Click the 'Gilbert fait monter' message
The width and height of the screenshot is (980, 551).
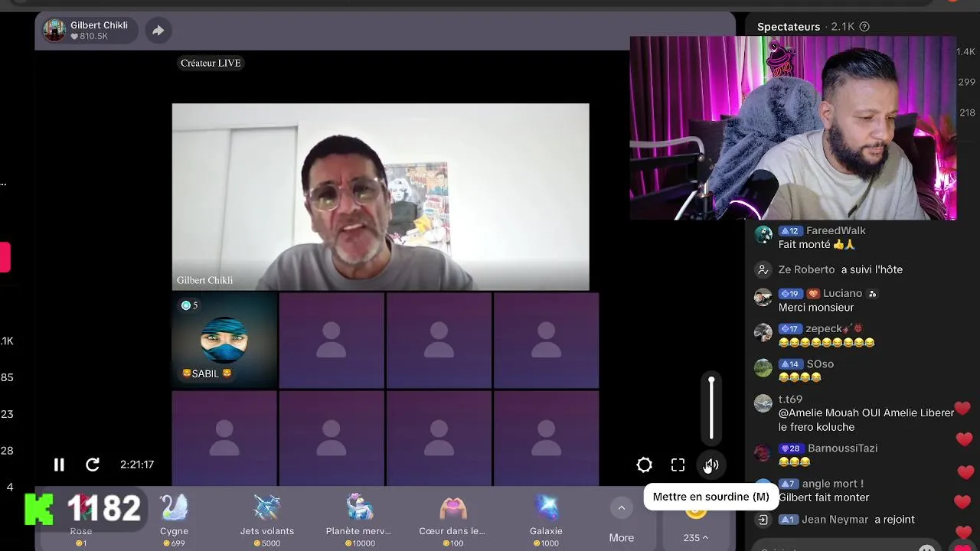click(x=824, y=497)
